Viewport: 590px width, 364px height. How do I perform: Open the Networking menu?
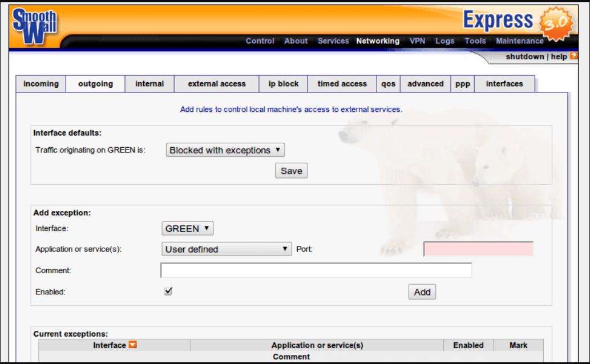pos(378,41)
